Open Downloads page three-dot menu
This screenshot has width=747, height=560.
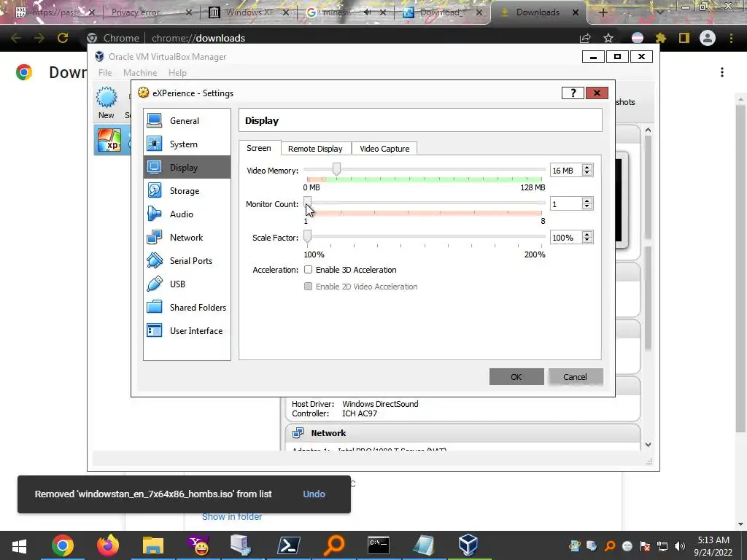(x=722, y=72)
